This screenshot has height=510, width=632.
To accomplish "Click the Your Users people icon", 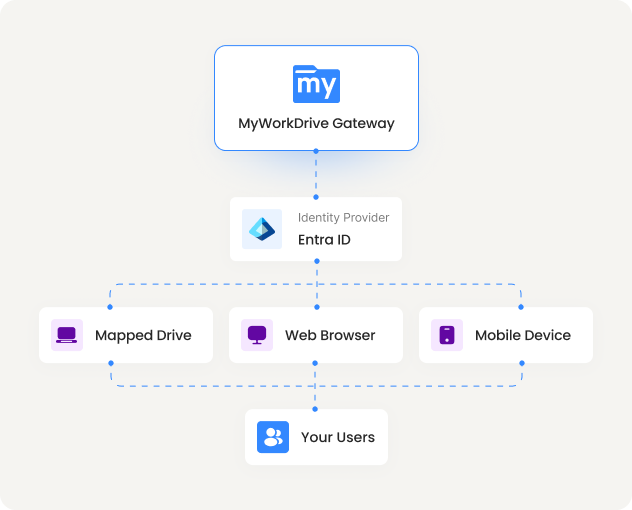I will point(273,437).
